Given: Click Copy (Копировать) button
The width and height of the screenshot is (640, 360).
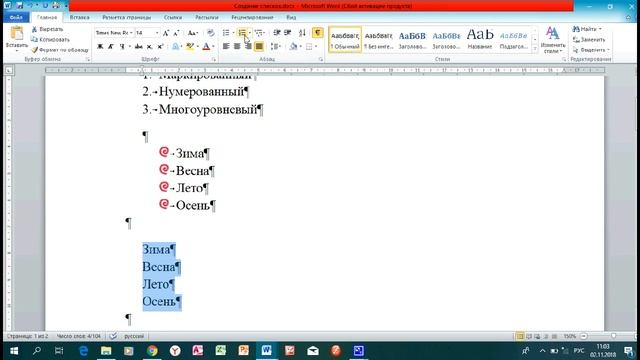Looking at the screenshot, I should click(x=50, y=40).
